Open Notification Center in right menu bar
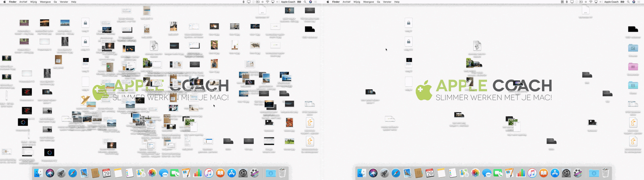The width and height of the screenshot is (644, 180). [x=639, y=2]
